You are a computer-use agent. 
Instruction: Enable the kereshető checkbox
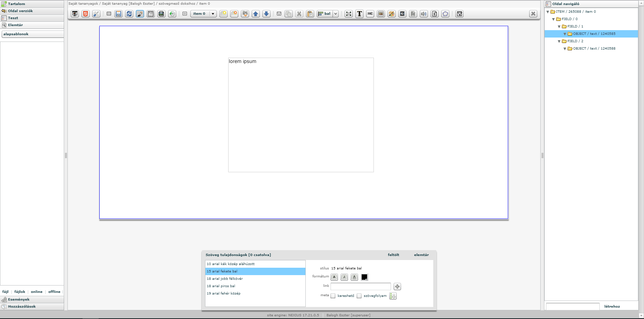pyautogui.click(x=333, y=296)
